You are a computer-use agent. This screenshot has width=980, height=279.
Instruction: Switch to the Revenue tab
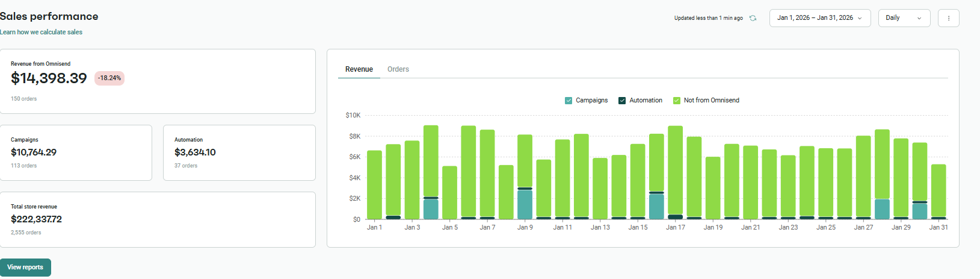(x=359, y=69)
